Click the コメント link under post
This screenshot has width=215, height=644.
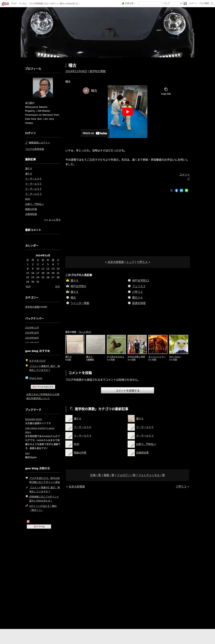pos(185,175)
